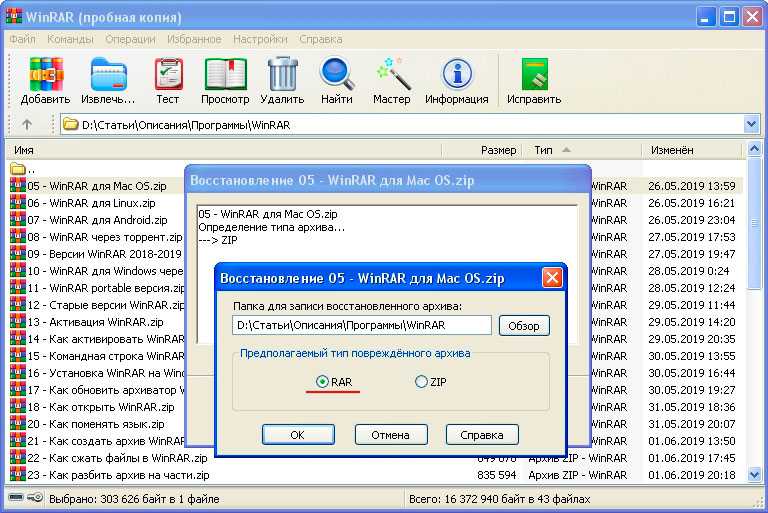Click the drive icon in status bar

(16, 498)
